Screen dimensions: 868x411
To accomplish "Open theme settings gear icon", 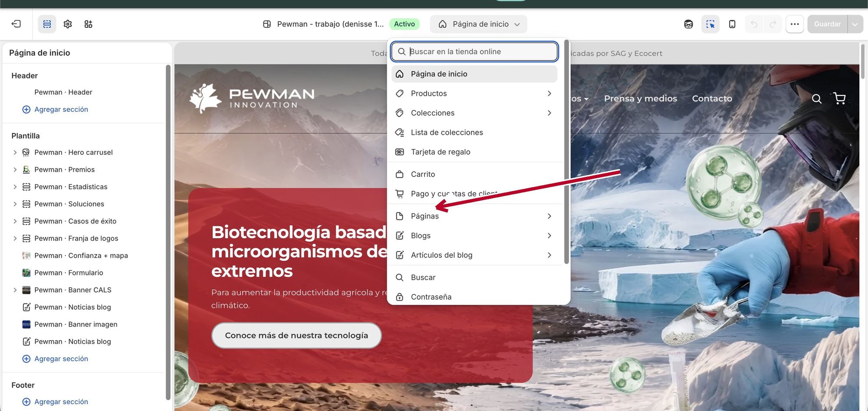I will 68,24.
